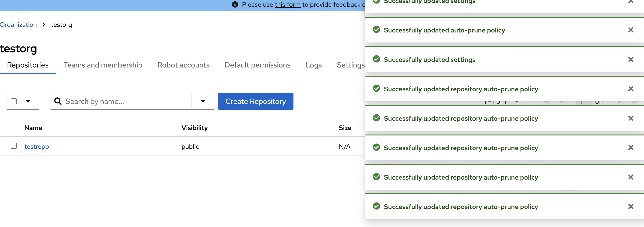Toggle the select-all repositories checkbox
Screen dimensions: 644x227
(14, 101)
